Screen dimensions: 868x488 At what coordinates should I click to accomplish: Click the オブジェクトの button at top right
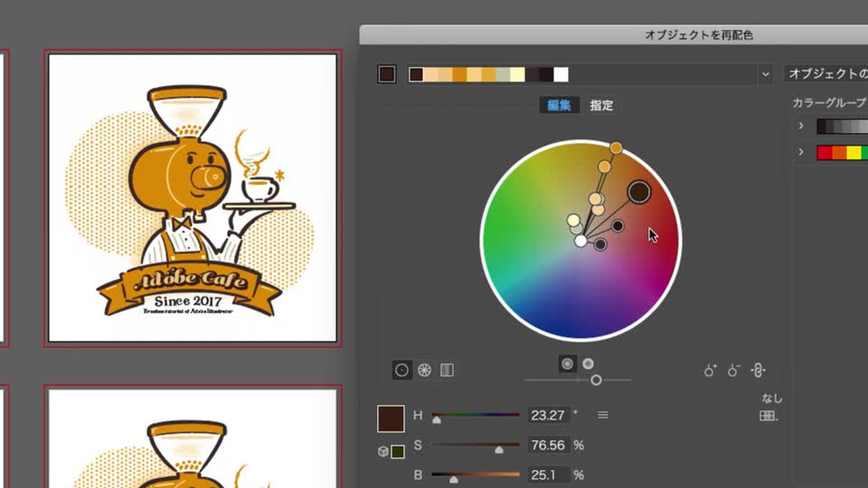[827, 74]
